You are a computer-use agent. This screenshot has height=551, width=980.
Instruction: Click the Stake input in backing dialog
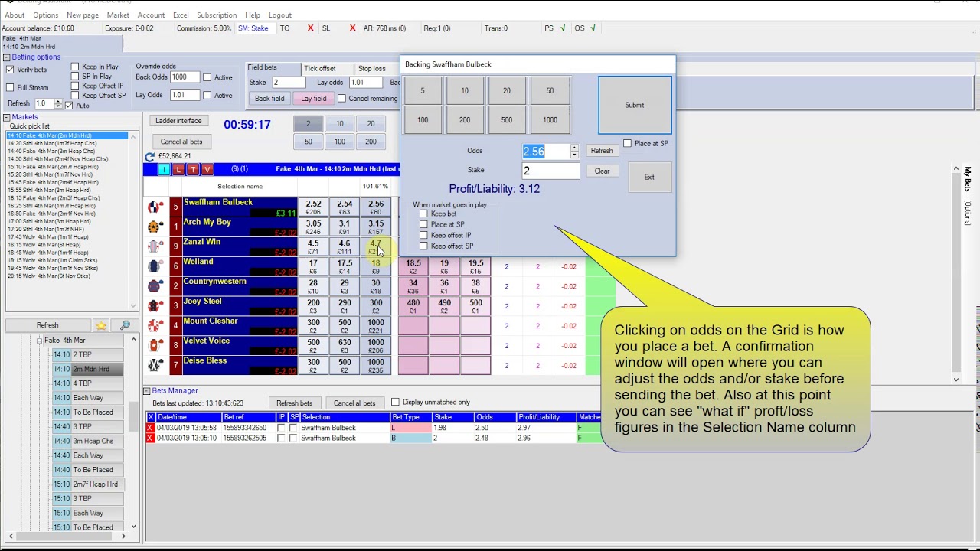pyautogui.click(x=550, y=171)
